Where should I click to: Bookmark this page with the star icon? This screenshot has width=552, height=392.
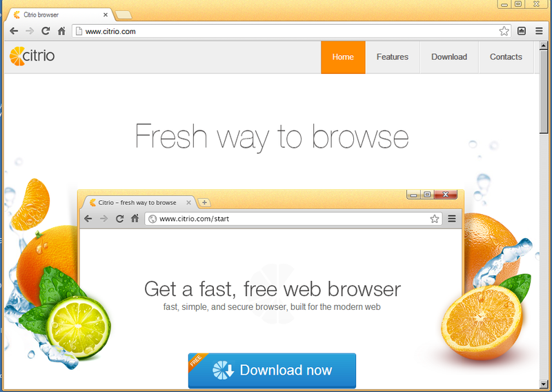pyautogui.click(x=504, y=31)
